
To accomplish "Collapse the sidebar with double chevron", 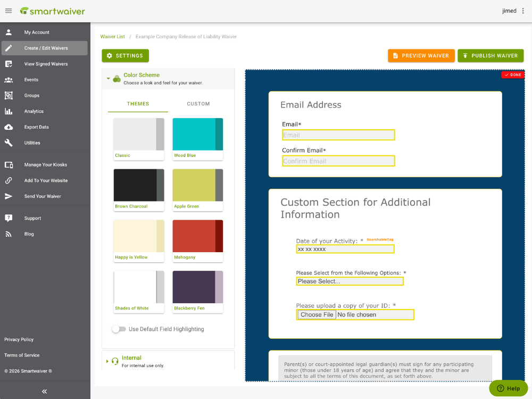I will [x=45, y=391].
